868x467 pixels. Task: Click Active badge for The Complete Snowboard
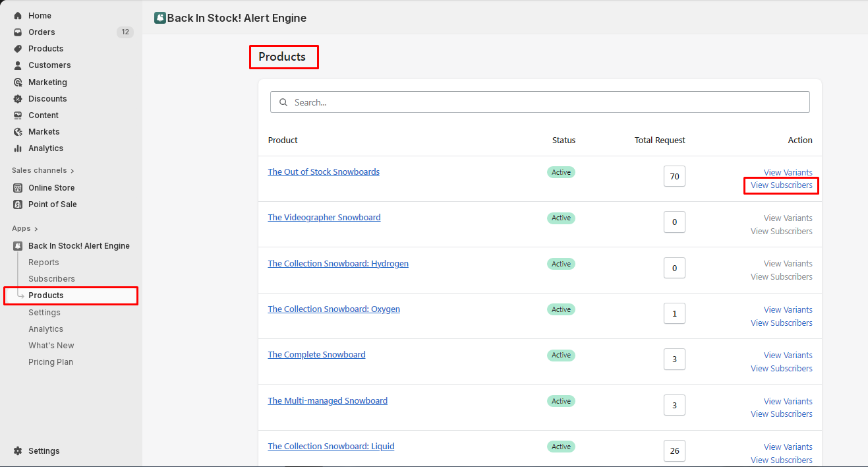point(561,355)
